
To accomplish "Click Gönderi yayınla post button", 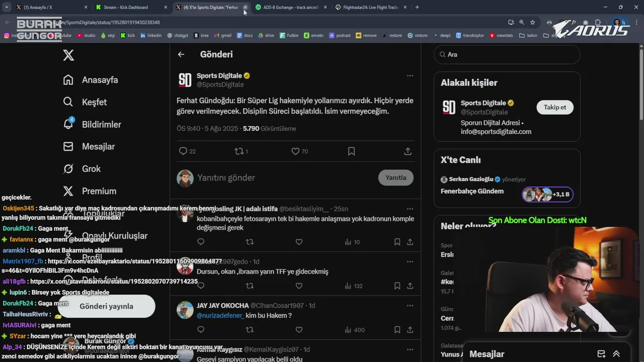I will [106, 306].
